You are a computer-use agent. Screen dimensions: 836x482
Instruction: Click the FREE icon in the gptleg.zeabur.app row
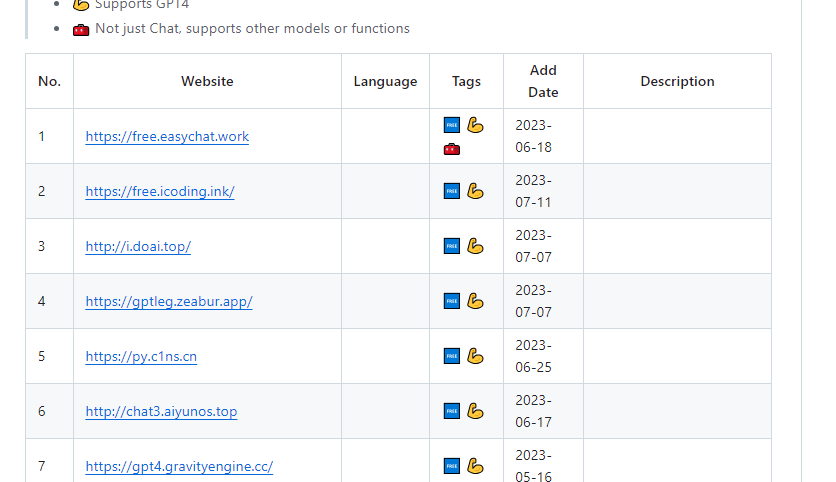click(451, 301)
